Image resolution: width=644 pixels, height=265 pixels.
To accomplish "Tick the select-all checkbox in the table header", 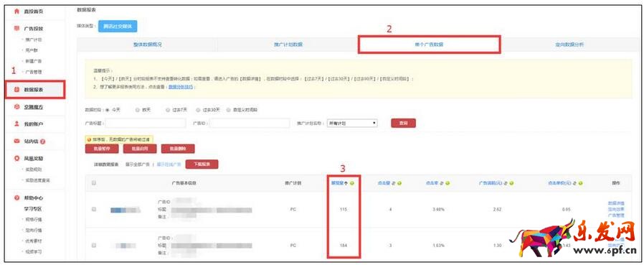I will click(94, 183).
